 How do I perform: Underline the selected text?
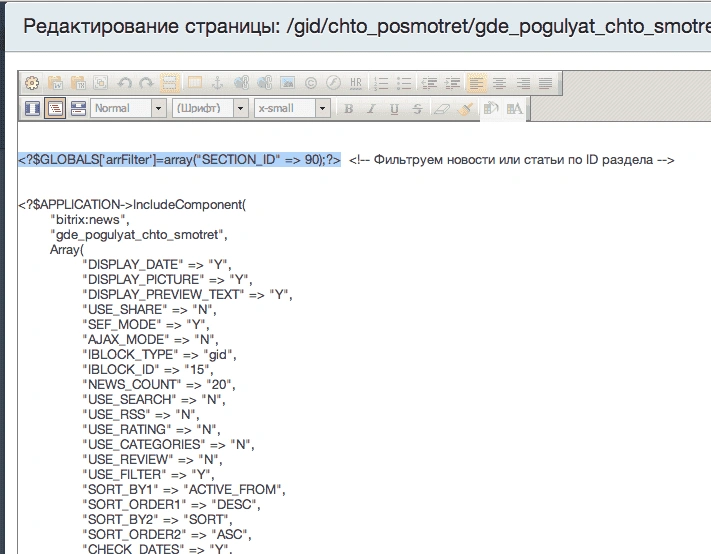(x=394, y=109)
